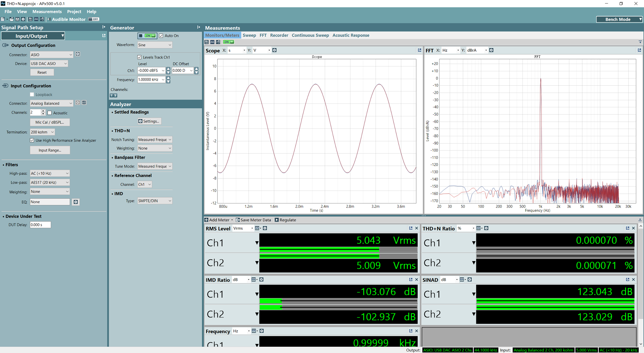Collapse the Signal Path Setup panel
Image resolution: width=644 pixels, height=353 pixels.
104,27
